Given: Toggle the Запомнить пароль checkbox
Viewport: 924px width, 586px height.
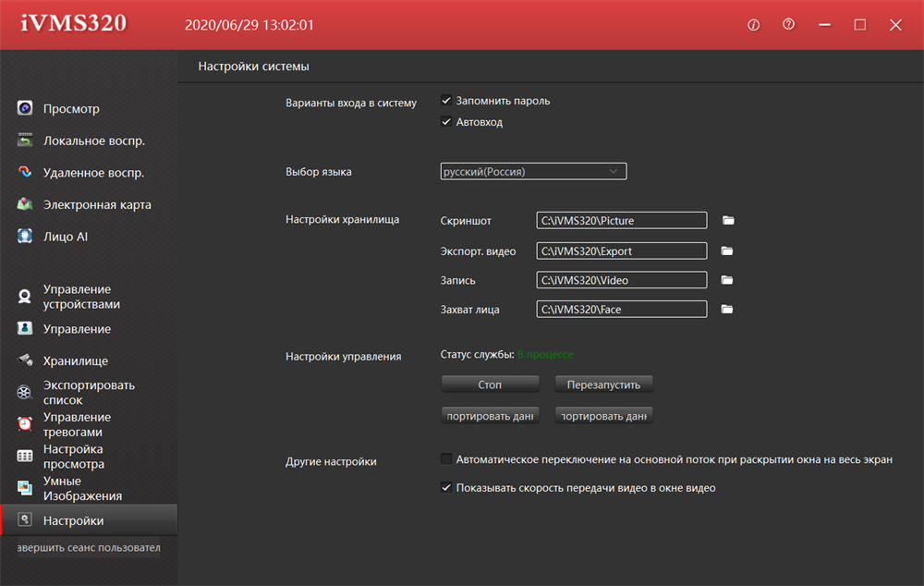Looking at the screenshot, I should tap(446, 100).
